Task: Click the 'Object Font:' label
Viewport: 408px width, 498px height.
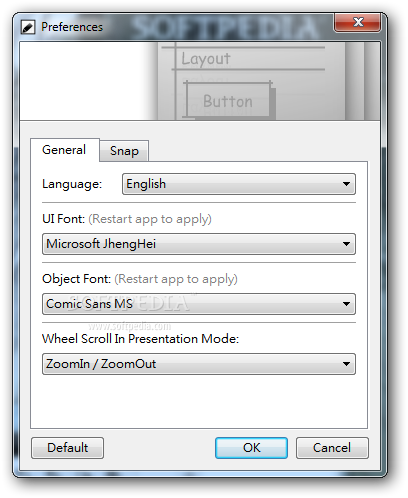Action: (76, 279)
